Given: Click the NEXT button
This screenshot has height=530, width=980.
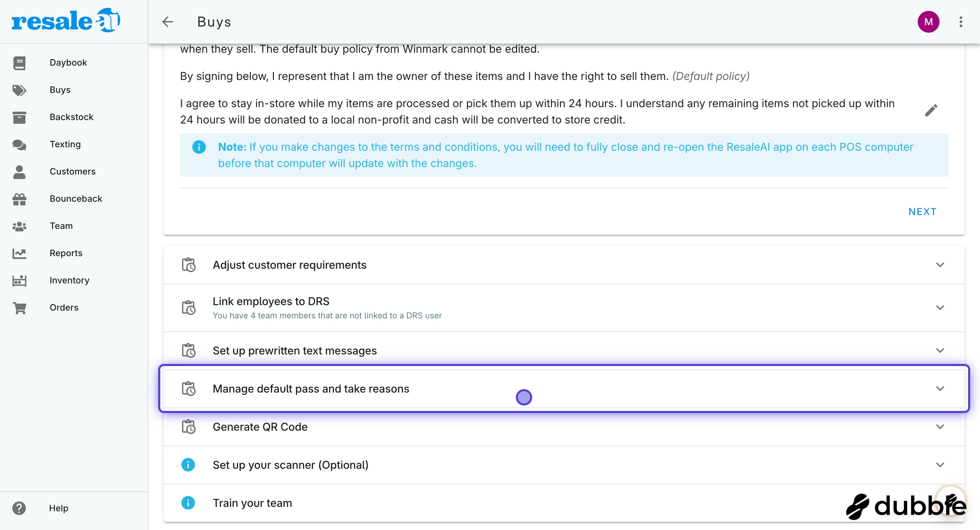Looking at the screenshot, I should pyautogui.click(x=922, y=212).
